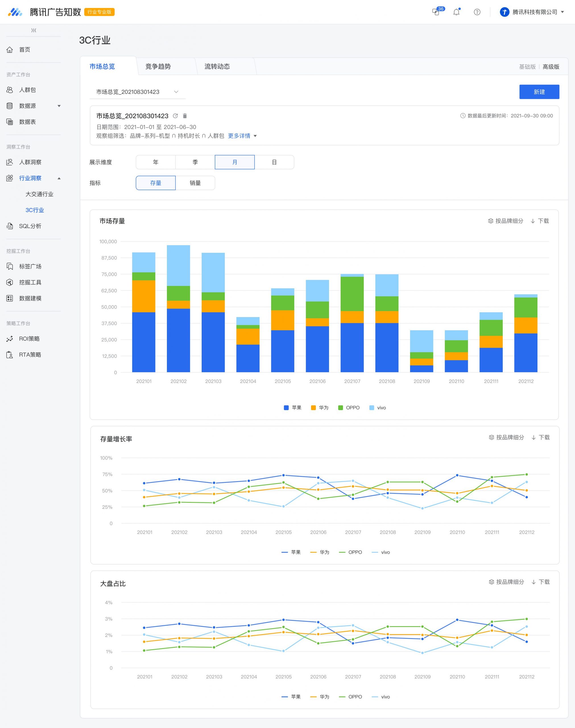Click 按品牌细分 in 存量增长率 chart
The height and width of the screenshot is (728, 575).
coord(506,437)
